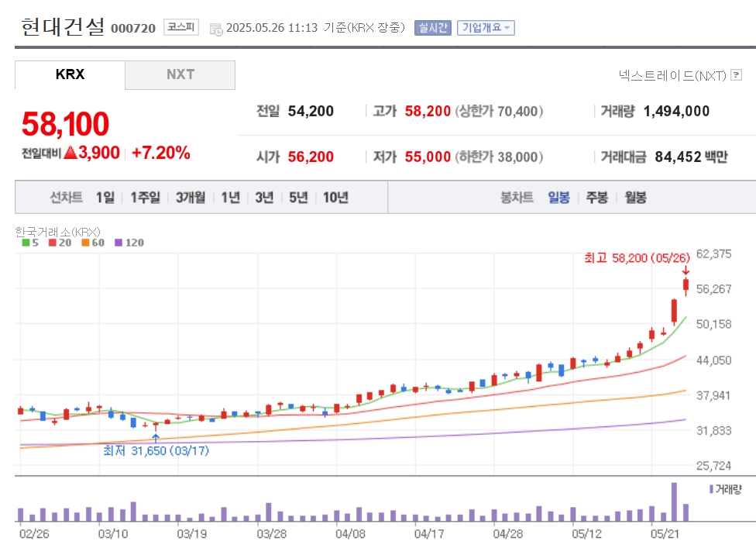Screen dimensions: 756x555
Task: Click the 고가 value 58,200
Action: coord(428,111)
